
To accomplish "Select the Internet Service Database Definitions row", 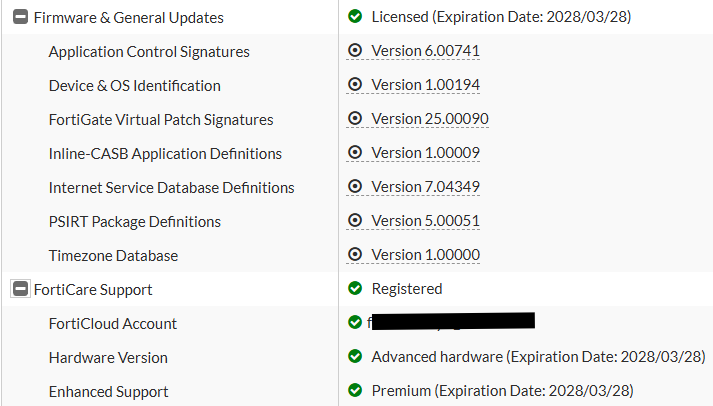I will pos(171,188).
